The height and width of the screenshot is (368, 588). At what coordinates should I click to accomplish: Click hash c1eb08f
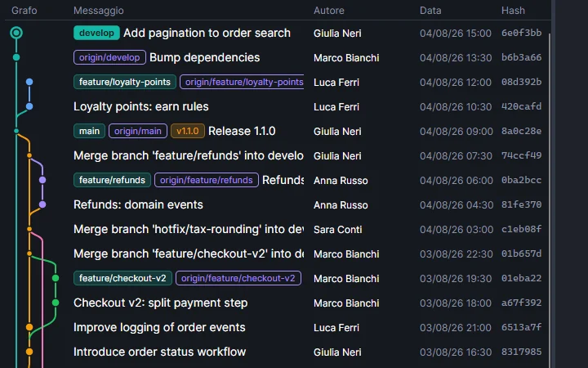521,229
